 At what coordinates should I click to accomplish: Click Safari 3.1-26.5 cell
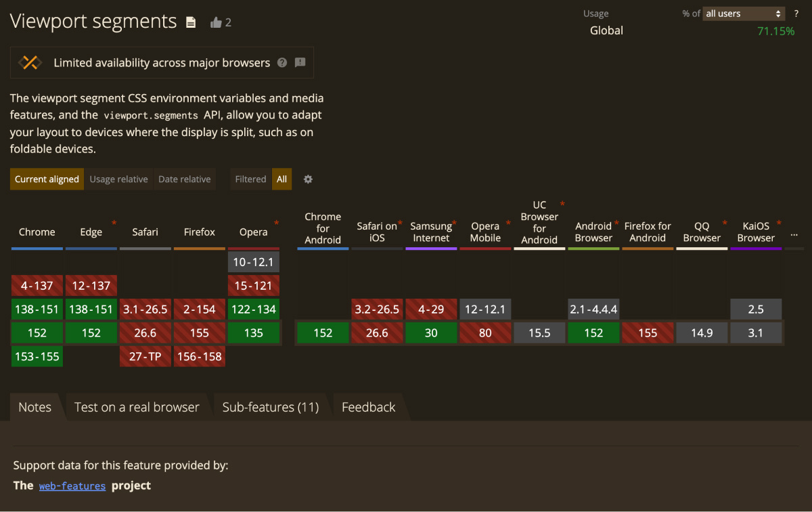(145, 310)
